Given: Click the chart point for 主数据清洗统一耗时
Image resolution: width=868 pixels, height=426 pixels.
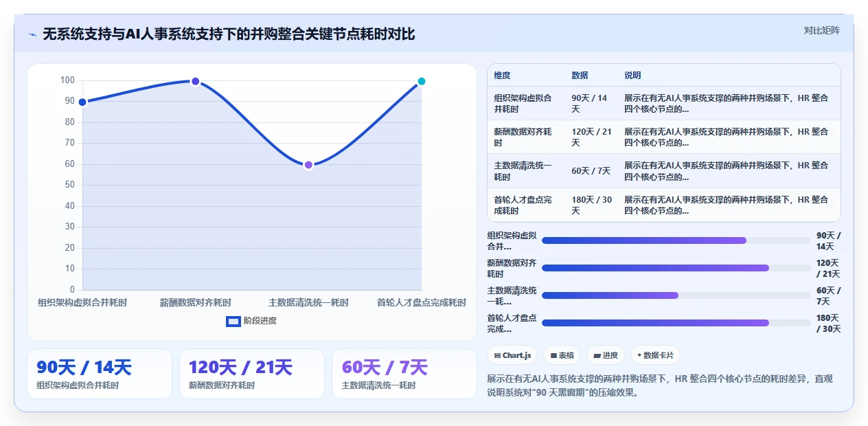Looking at the screenshot, I should (x=308, y=165).
